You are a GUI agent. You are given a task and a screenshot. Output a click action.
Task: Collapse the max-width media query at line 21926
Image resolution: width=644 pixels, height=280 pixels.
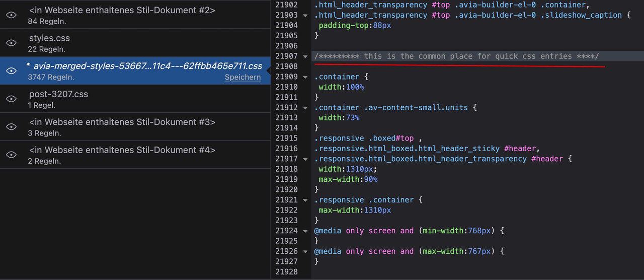305,251
